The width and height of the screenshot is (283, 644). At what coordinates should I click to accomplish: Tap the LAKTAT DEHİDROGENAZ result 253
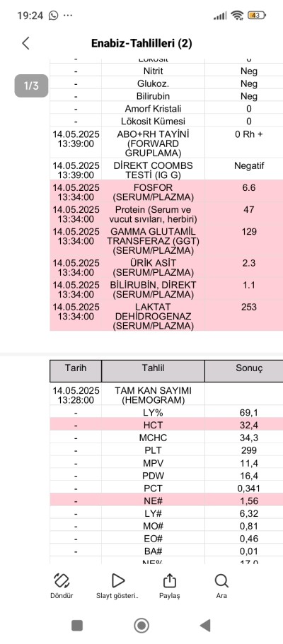[249, 307]
